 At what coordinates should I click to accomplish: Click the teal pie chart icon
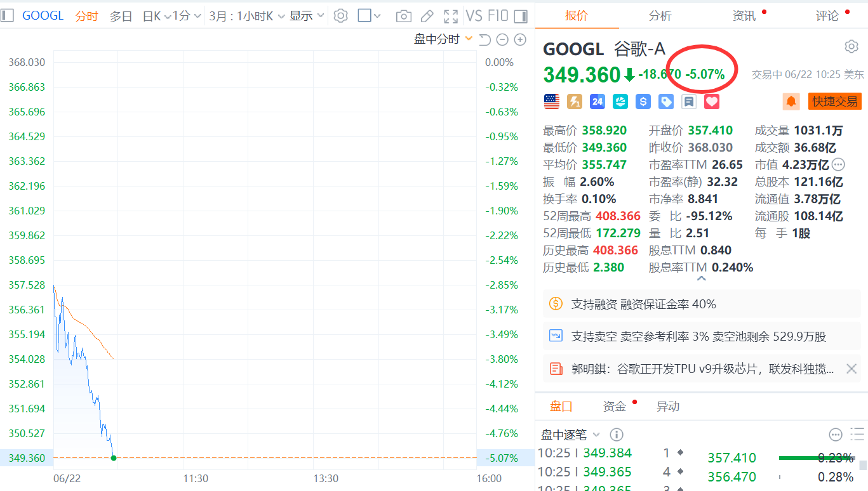point(620,101)
